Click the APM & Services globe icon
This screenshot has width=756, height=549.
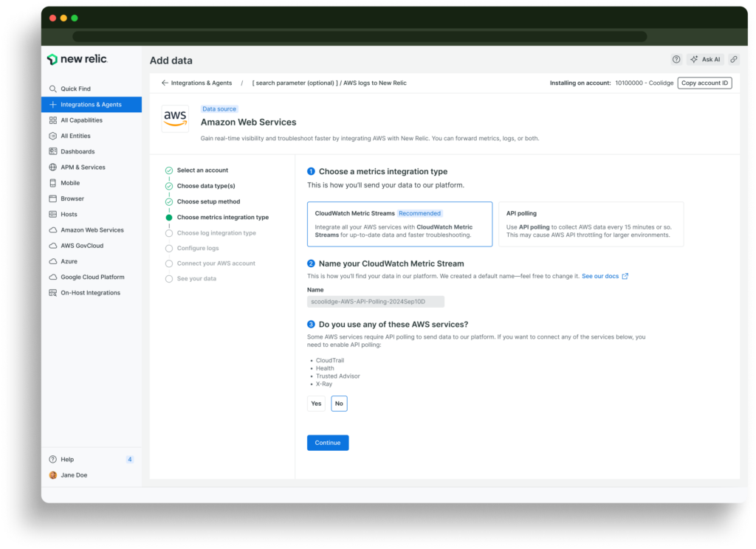tap(53, 168)
